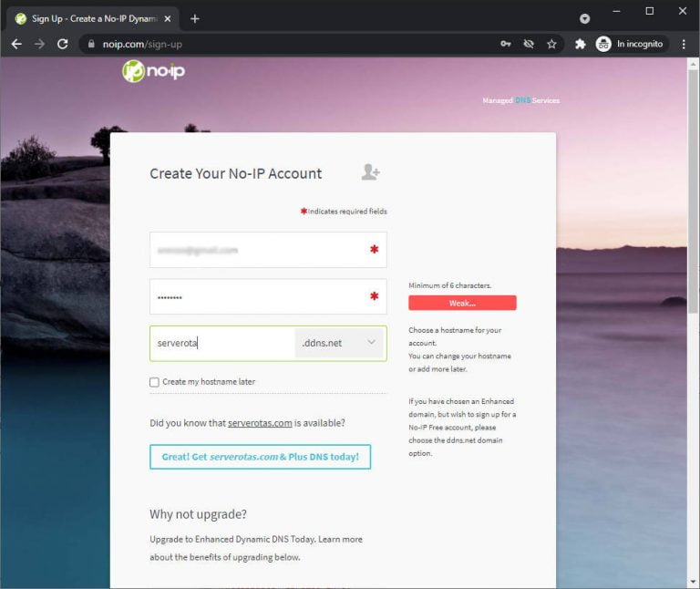Viewport: 700px width, 589px height.
Task: Click the "Get serverotas.com & Plus DNS today!" button
Action: click(260, 457)
